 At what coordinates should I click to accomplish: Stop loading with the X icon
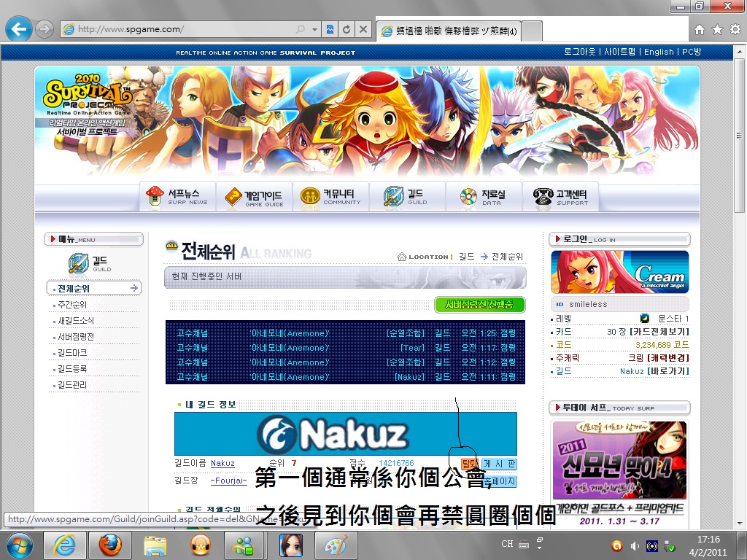363,29
